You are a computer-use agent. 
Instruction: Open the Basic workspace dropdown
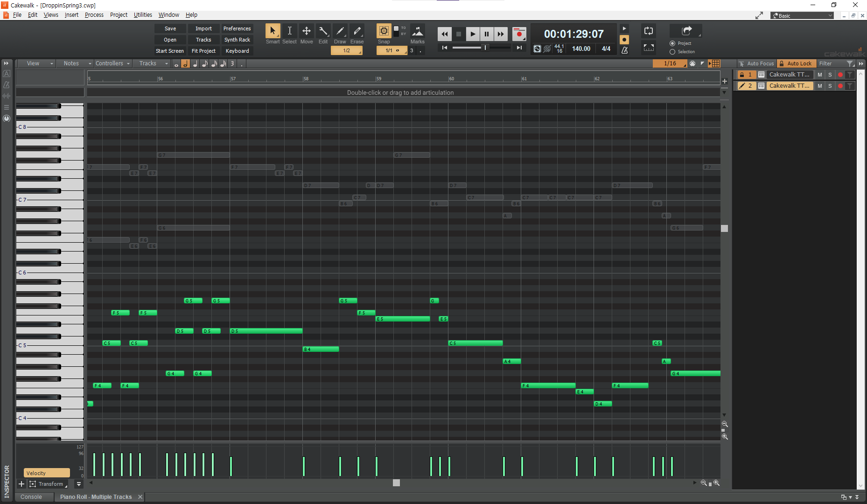click(x=802, y=15)
